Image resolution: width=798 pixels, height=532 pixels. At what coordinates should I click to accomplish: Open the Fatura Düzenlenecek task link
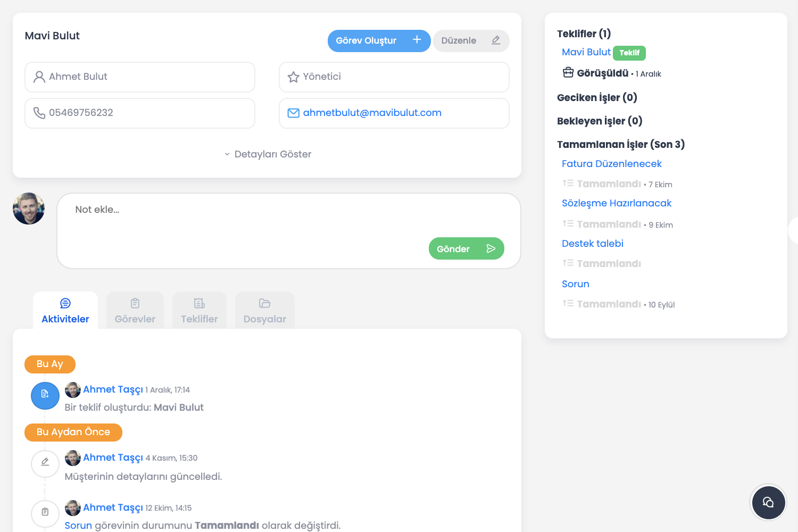612,164
